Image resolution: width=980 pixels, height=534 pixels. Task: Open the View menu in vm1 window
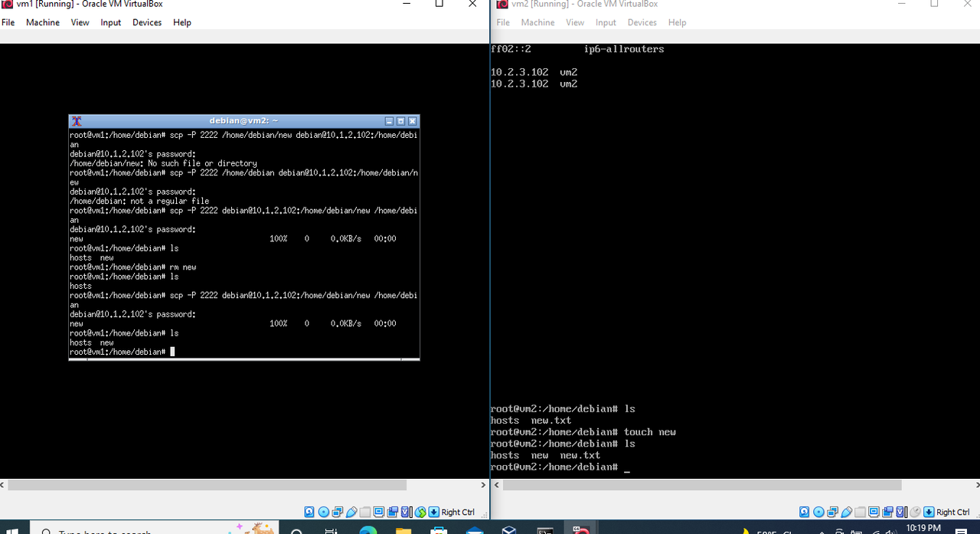click(x=80, y=22)
